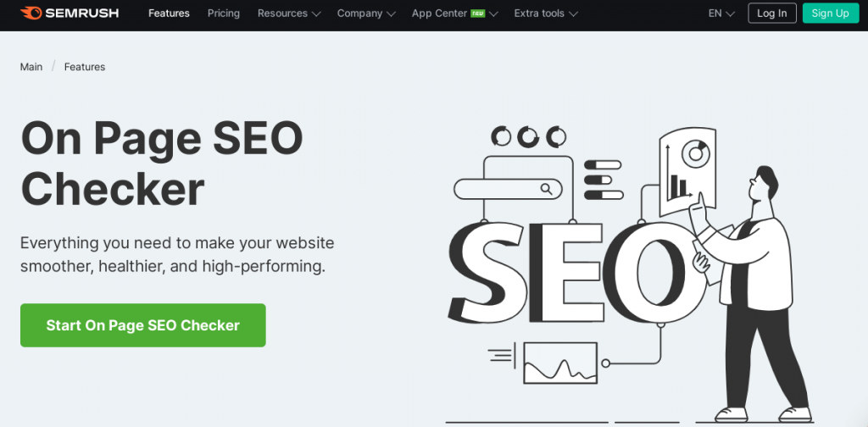Expand the Resources dropdown menu

coord(289,14)
